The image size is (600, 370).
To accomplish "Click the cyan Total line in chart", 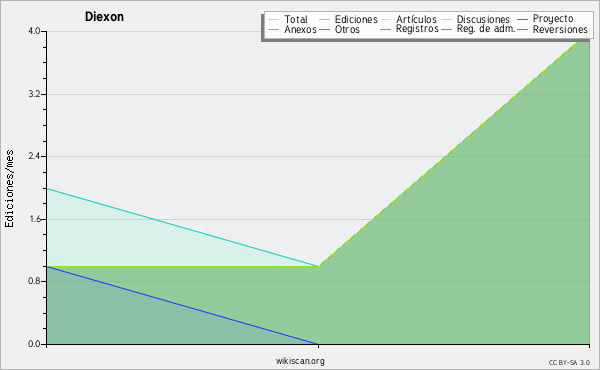I will click(x=182, y=227).
